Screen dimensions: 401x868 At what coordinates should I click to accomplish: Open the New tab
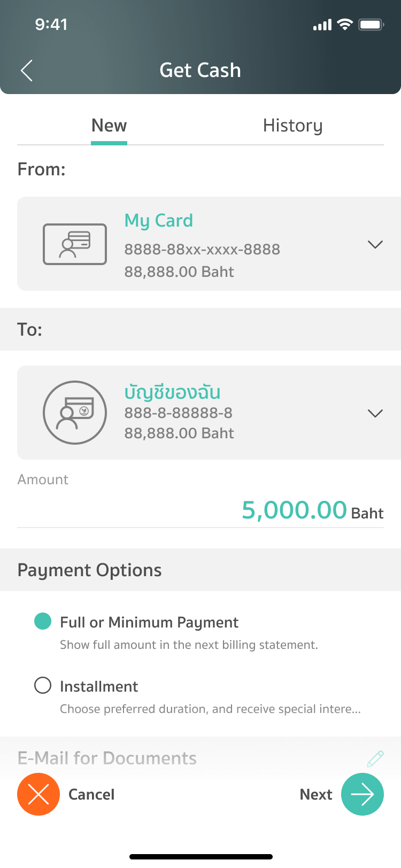[109, 126]
